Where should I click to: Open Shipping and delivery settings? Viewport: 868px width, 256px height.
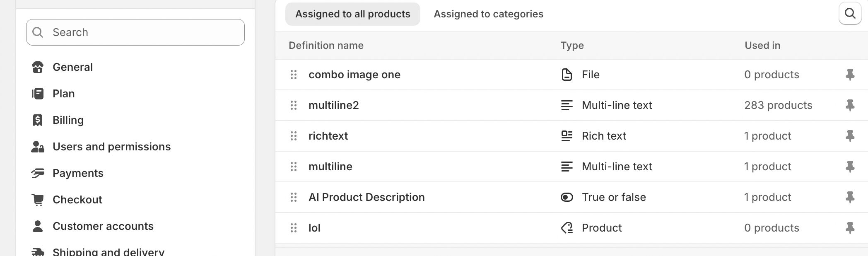pyautogui.click(x=108, y=252)
